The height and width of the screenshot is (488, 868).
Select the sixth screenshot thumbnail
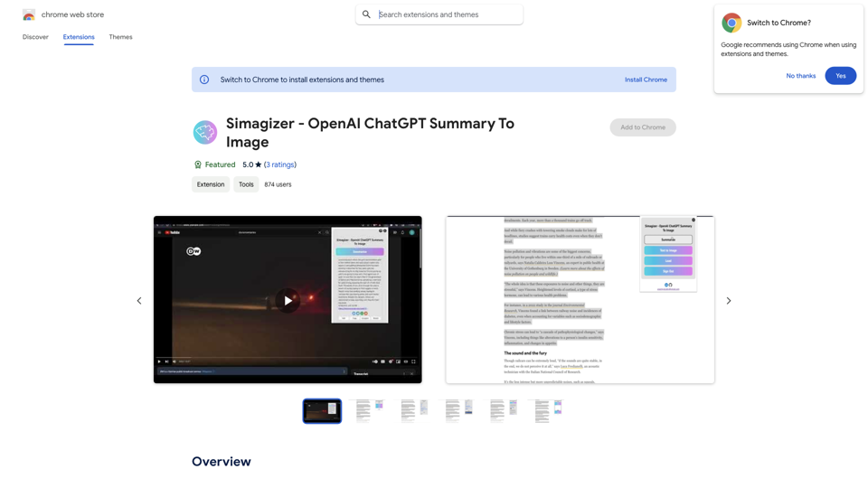546,411
